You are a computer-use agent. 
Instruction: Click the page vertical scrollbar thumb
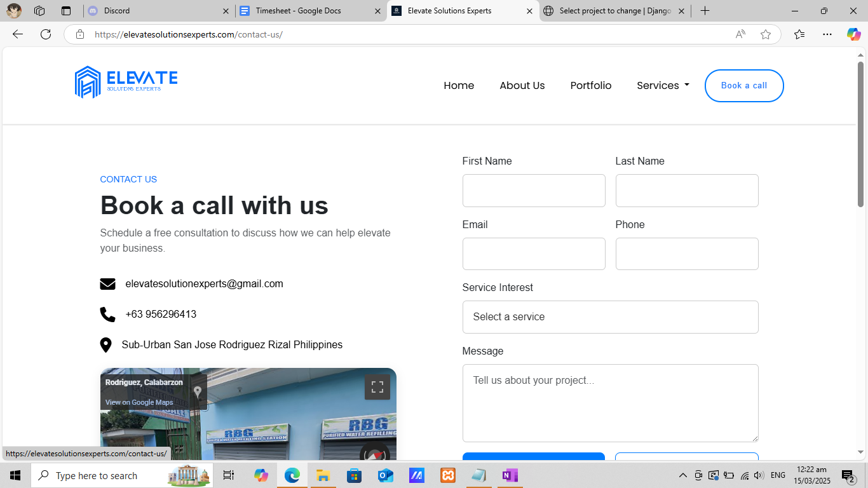(x=861, y=134)
